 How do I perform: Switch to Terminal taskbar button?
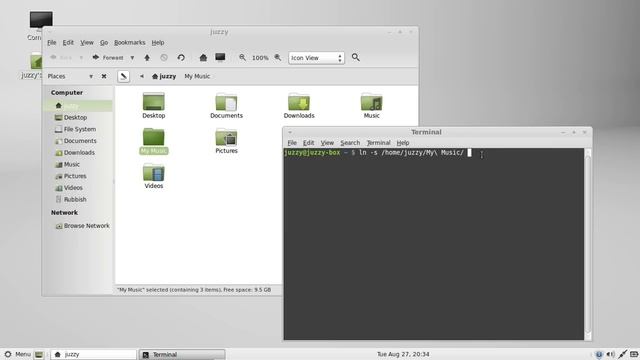(182, 354)
